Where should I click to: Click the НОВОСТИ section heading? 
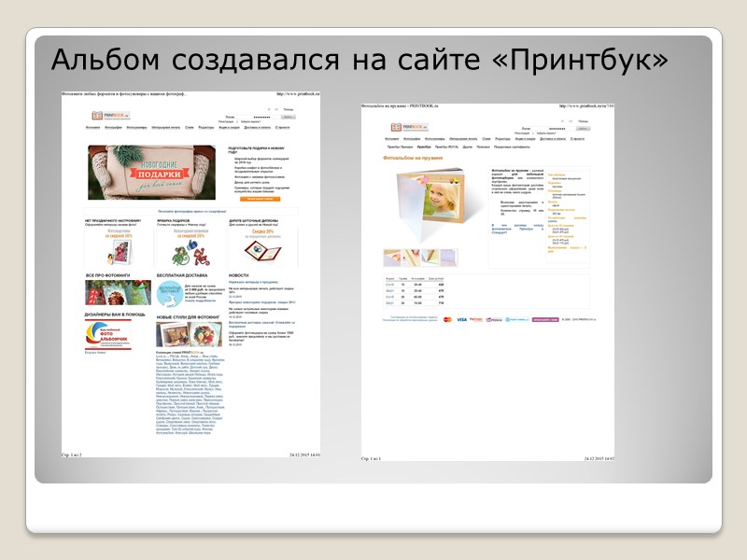click(x=239, y=275)
